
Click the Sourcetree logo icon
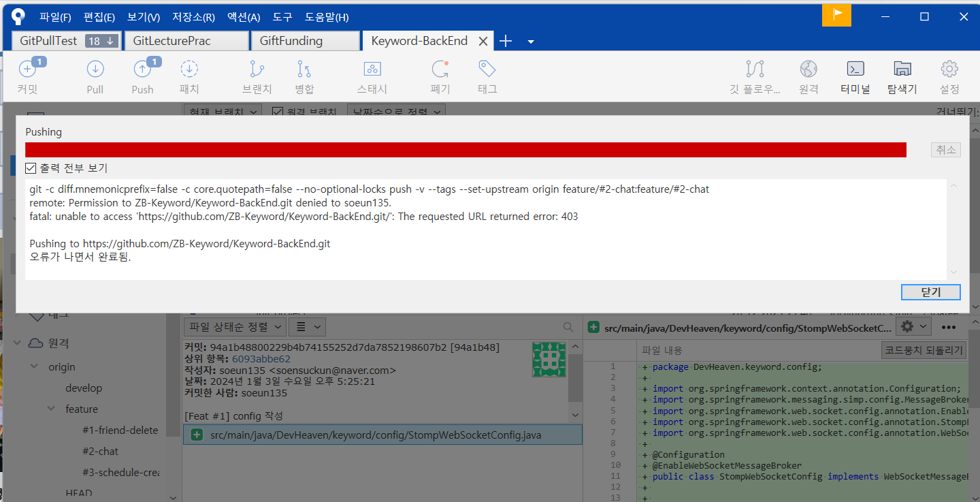click(x=18, y=16)
